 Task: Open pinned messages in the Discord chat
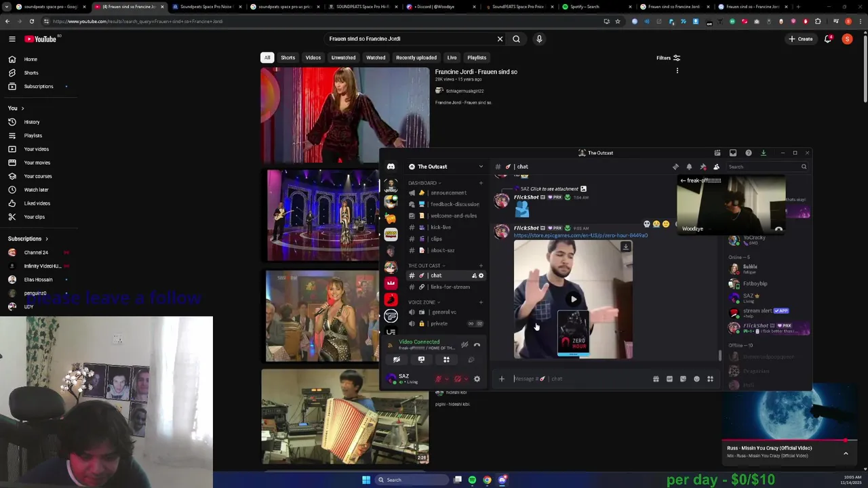tap(703, 167)
